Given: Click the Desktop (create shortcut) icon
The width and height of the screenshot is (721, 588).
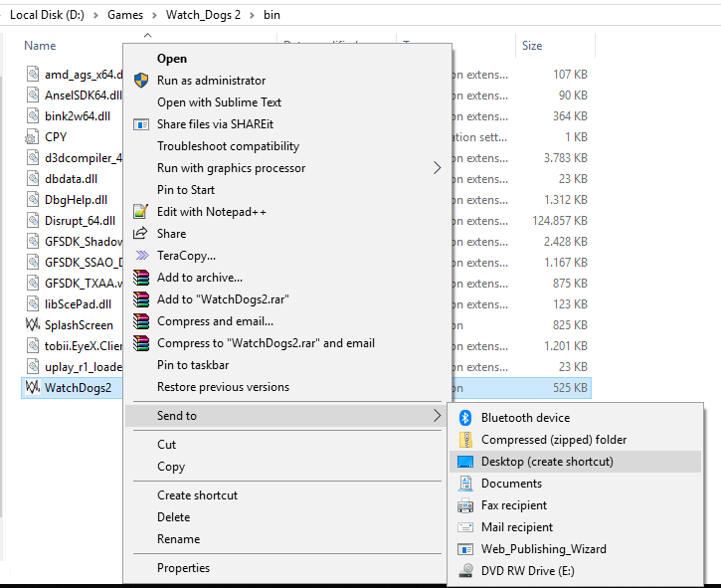Looking at the screenshot, I should [465, 462].
